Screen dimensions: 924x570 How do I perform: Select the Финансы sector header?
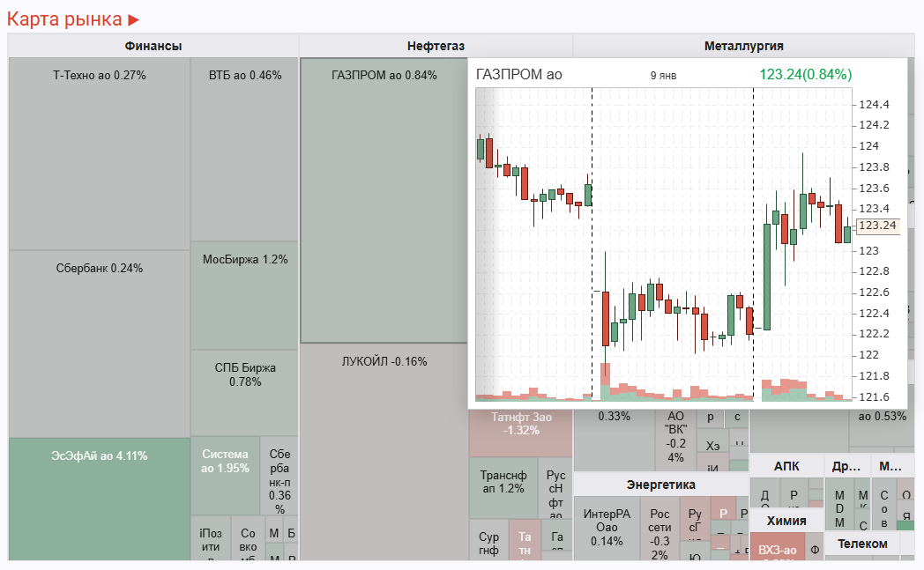153,46
